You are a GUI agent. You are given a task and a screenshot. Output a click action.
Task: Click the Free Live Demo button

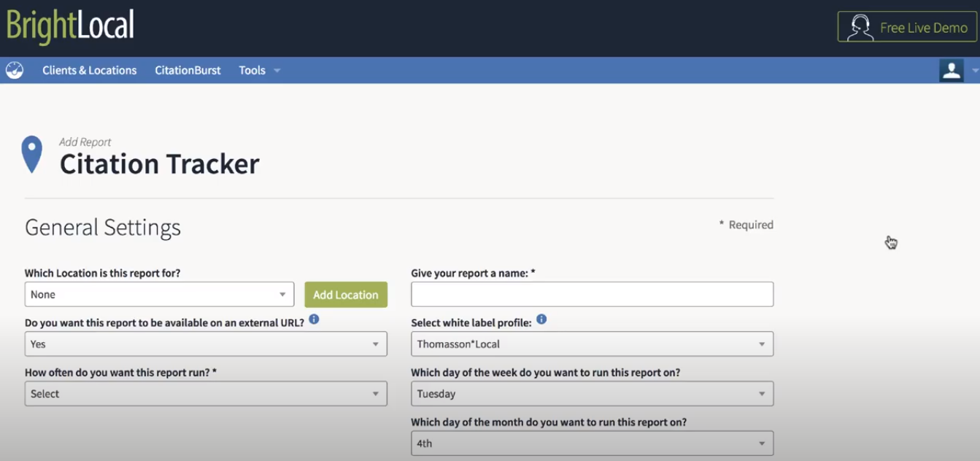pos(907,27)
